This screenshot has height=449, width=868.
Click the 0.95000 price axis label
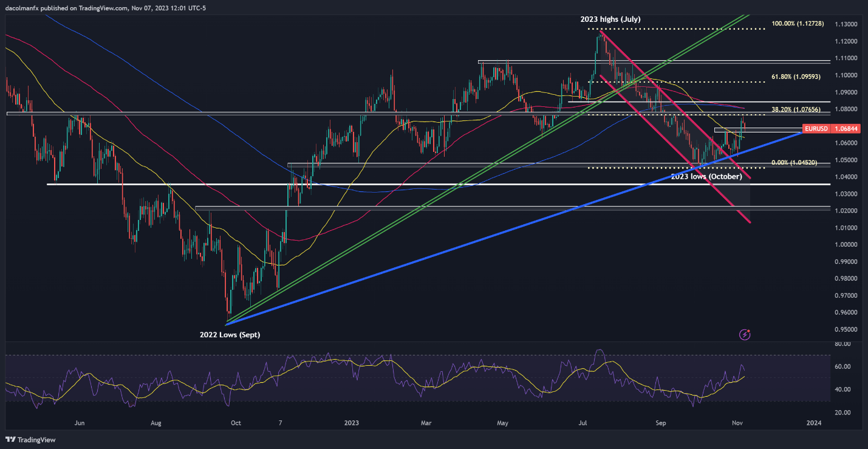(x=846, y=330)
